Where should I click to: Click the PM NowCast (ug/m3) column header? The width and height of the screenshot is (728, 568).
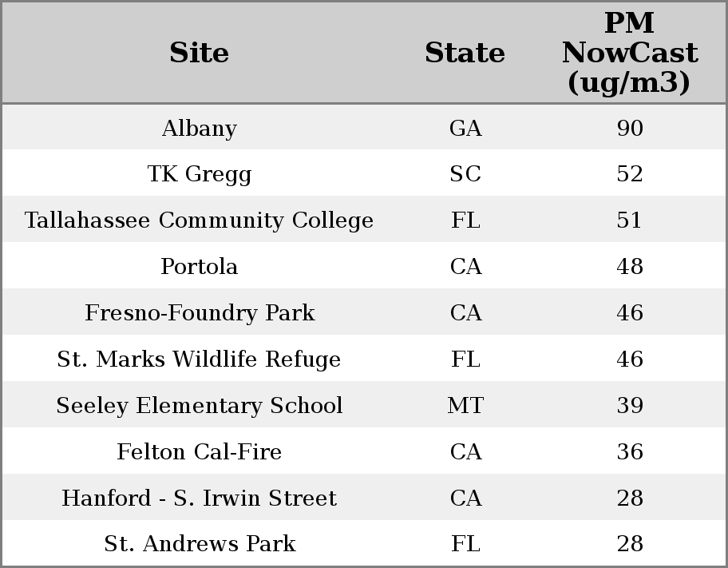pos(630,53)
